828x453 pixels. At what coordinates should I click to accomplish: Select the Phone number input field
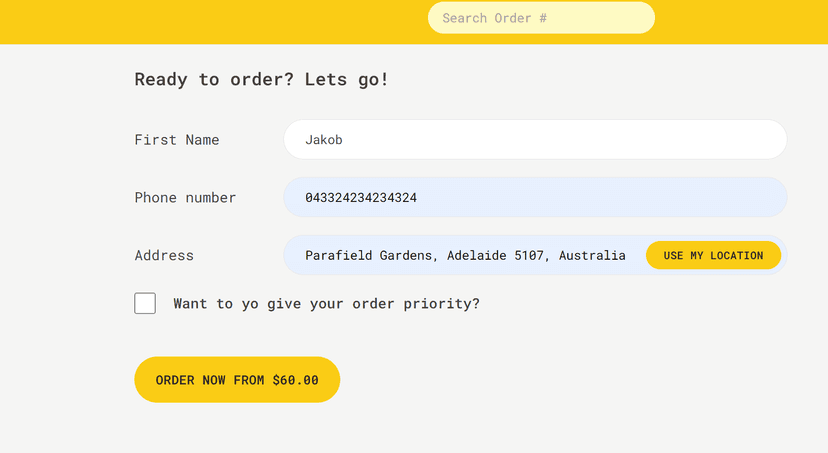pos(535,197)
